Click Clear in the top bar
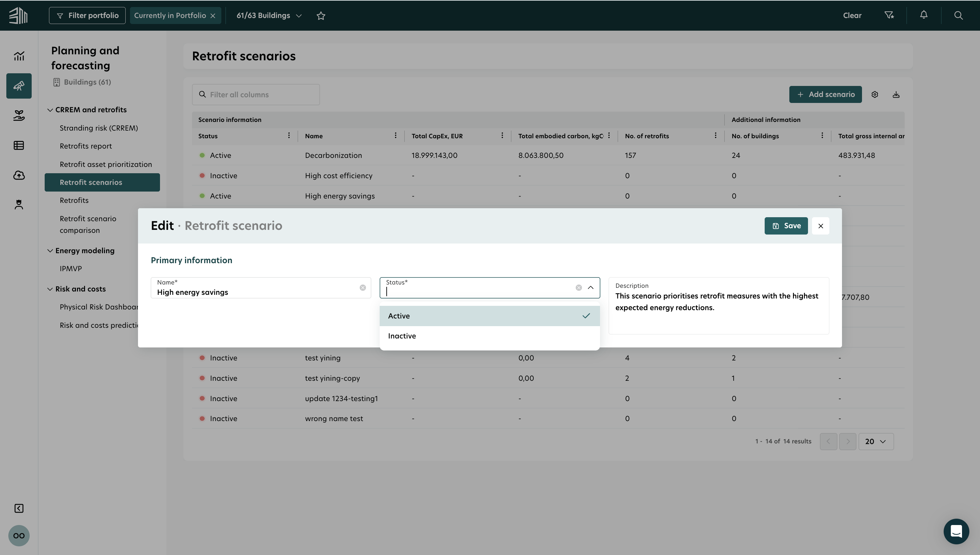The image size is (980, 555). pyautogui.click(x=852, y=16)
